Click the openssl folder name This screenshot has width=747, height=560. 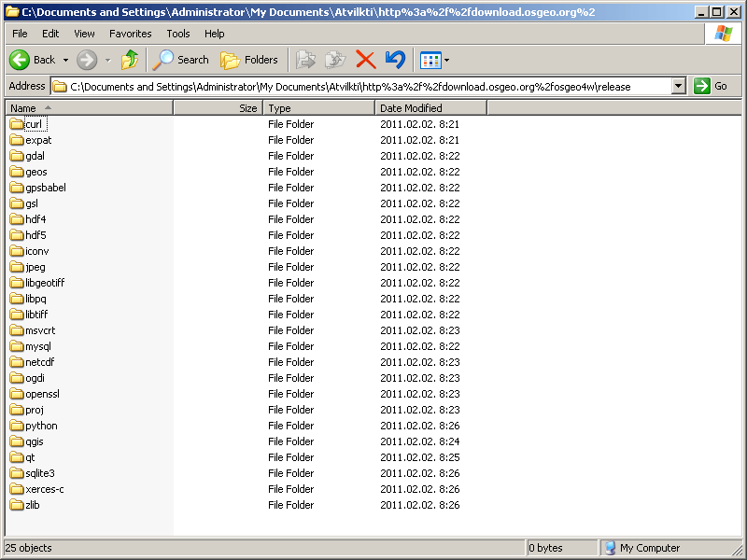[x=42, y=394]
